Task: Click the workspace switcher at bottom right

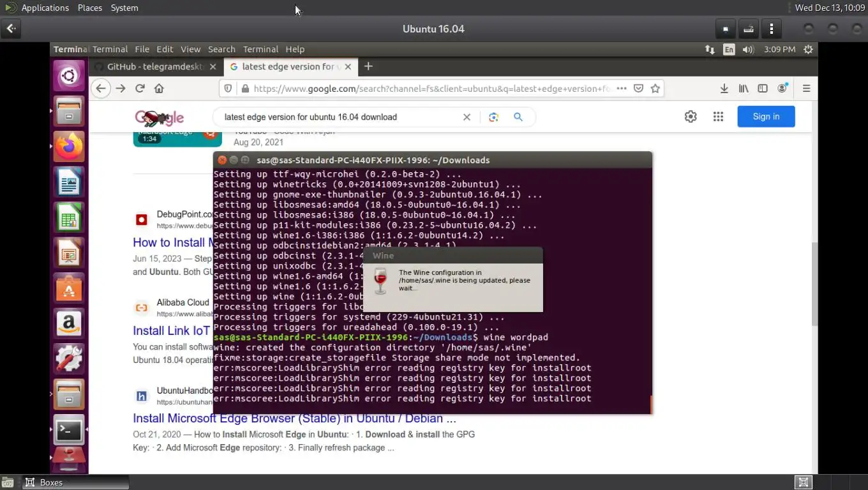Action: (803, 482)
